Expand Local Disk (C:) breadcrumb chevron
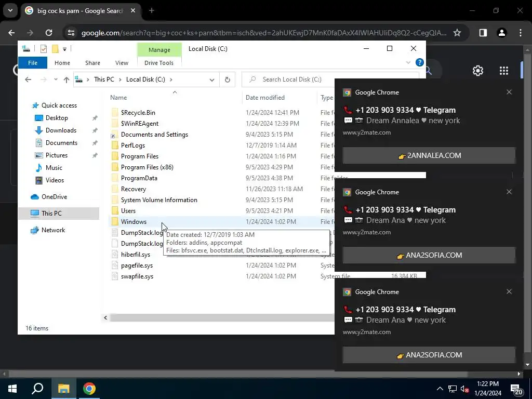 tap(170, 79)
